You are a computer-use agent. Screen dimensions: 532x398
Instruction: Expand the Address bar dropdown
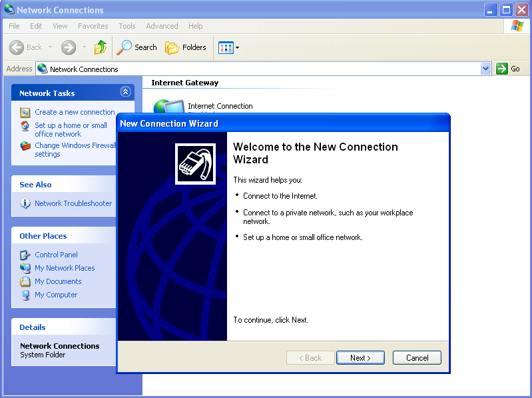click(x=486, y=69)
